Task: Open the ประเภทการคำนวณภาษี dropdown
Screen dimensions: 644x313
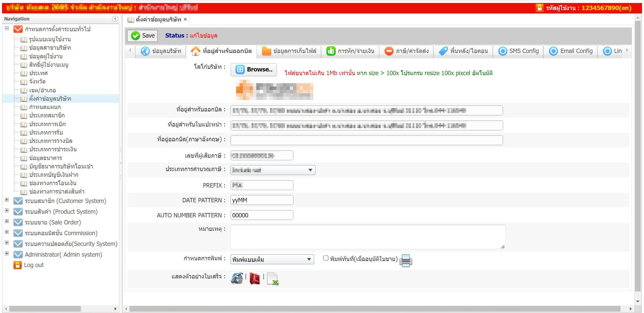Action: [x=273, y=170]
